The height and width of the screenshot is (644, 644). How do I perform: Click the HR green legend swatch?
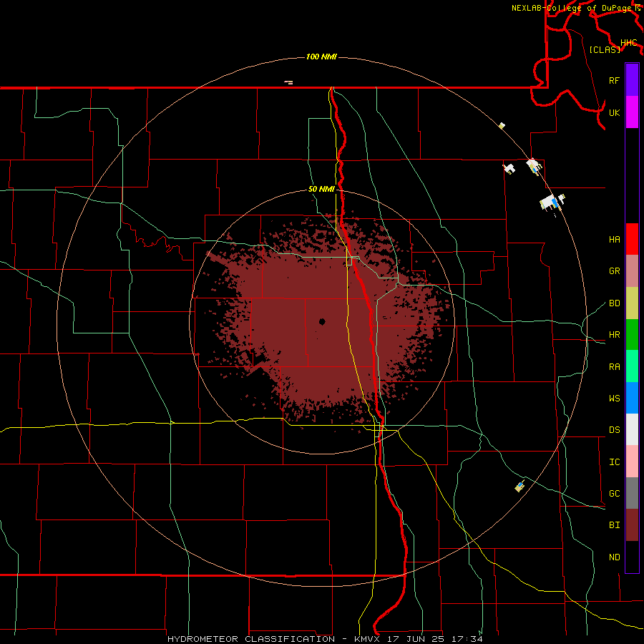(x=632, y=335)
